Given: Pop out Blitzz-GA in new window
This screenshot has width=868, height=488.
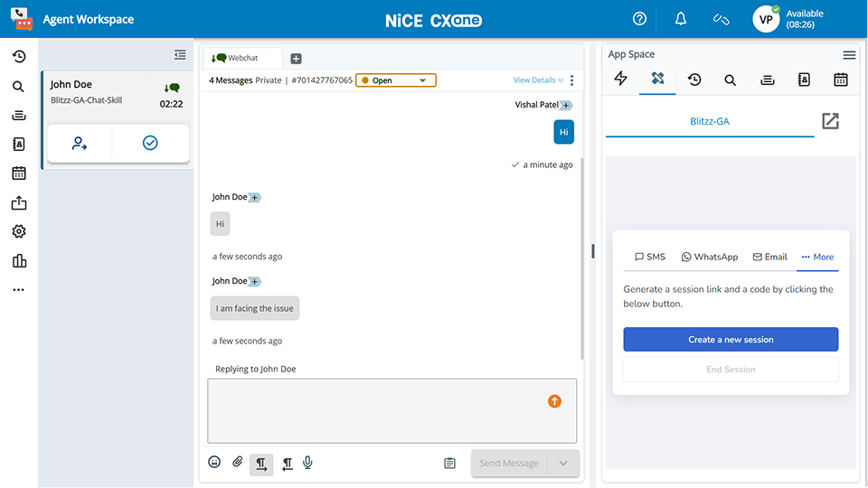Looking at the screenshot, I should 830,120.
